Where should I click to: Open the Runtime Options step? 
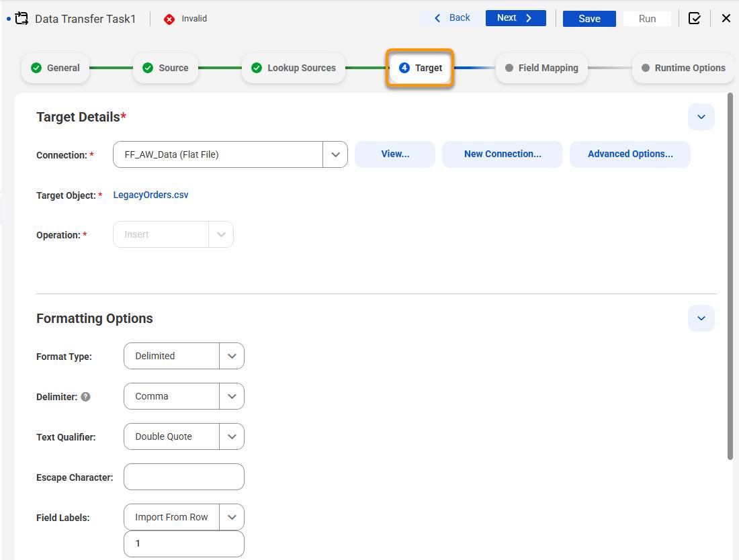[683, 68]
